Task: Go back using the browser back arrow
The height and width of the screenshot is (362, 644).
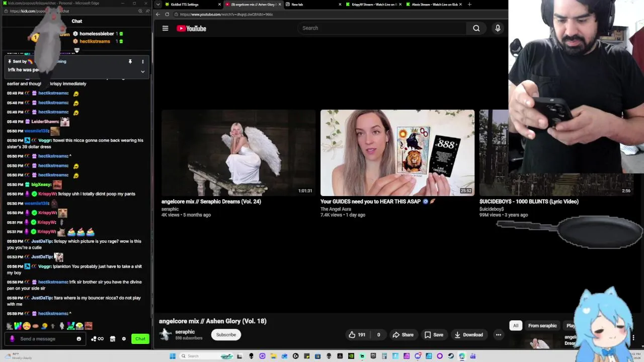Action: (158, 14)
